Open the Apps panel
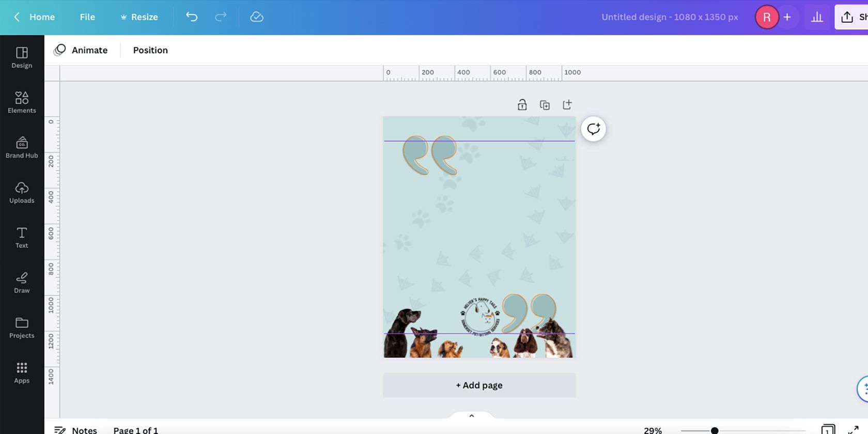Screen dimensions: 868x434 tap(22, 372)
